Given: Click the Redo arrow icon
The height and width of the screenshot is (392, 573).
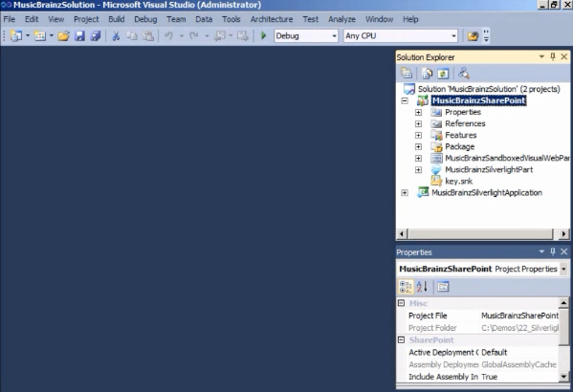Looking at the screenshot, I should (x=194, y=35).
